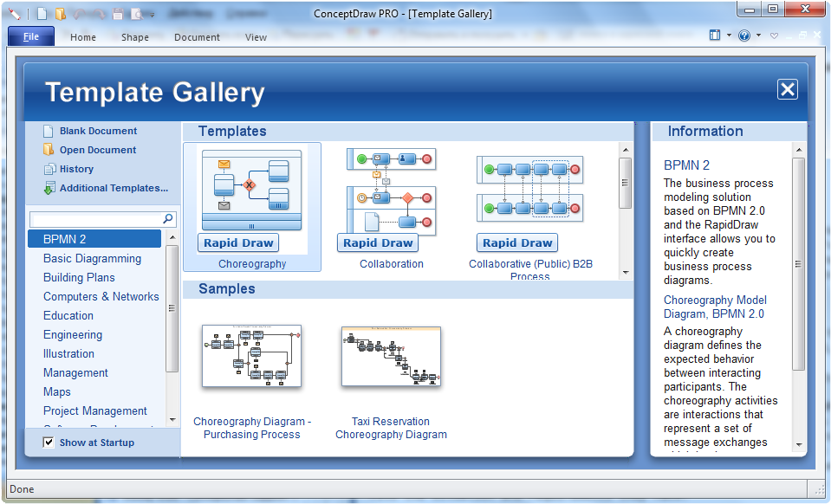The width and height of the screenshot is (831, 504).
Task: Click the Collaboration template thumbnail
Action: coord(391,190)
